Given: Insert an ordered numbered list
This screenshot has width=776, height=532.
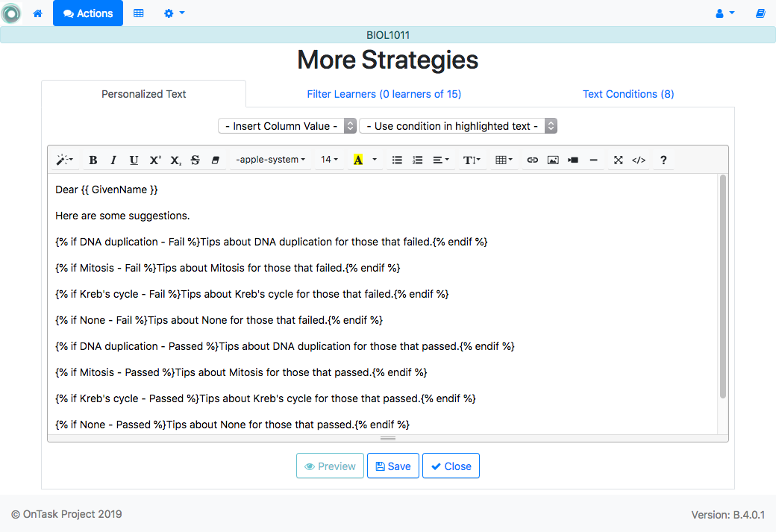Looking at the screenshot, I should 418,160.
